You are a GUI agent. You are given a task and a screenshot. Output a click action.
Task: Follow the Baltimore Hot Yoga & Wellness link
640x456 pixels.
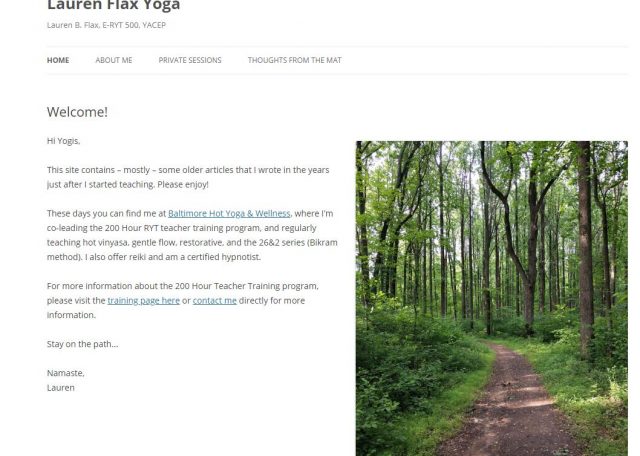tap(229, 214)
